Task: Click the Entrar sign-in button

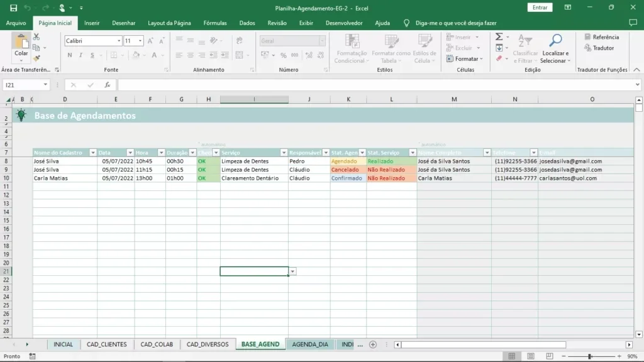Action: pyautogui.click(x=540, y=8)
